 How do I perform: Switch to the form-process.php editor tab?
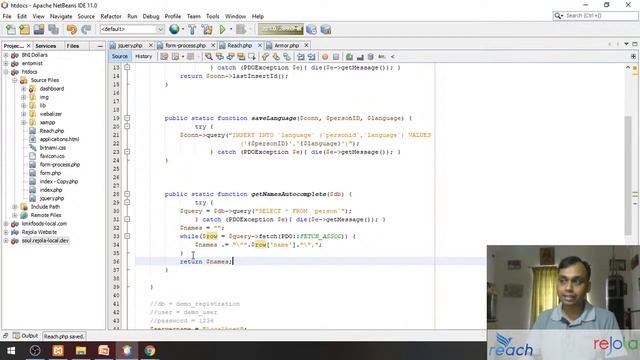pos(186,46)
